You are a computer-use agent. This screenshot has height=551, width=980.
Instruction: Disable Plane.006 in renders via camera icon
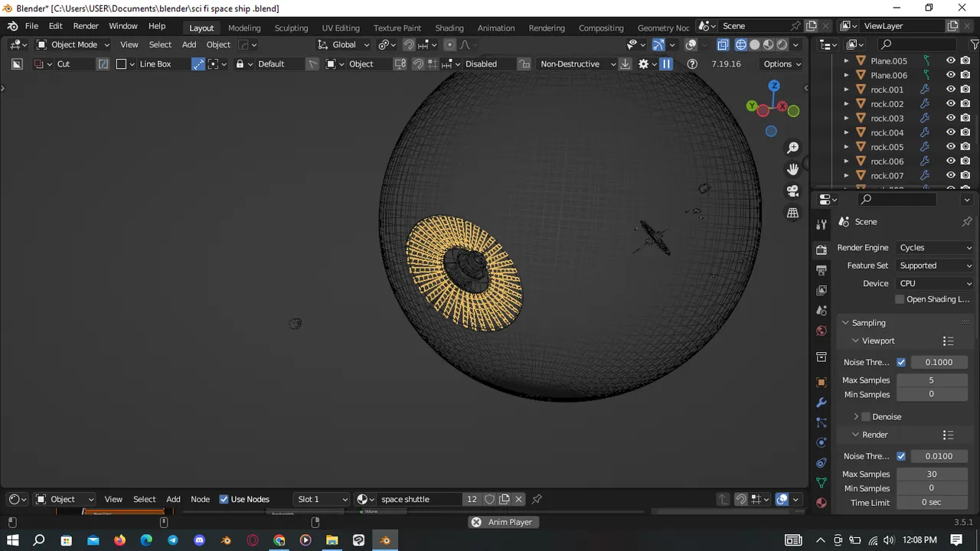[965, 75]
